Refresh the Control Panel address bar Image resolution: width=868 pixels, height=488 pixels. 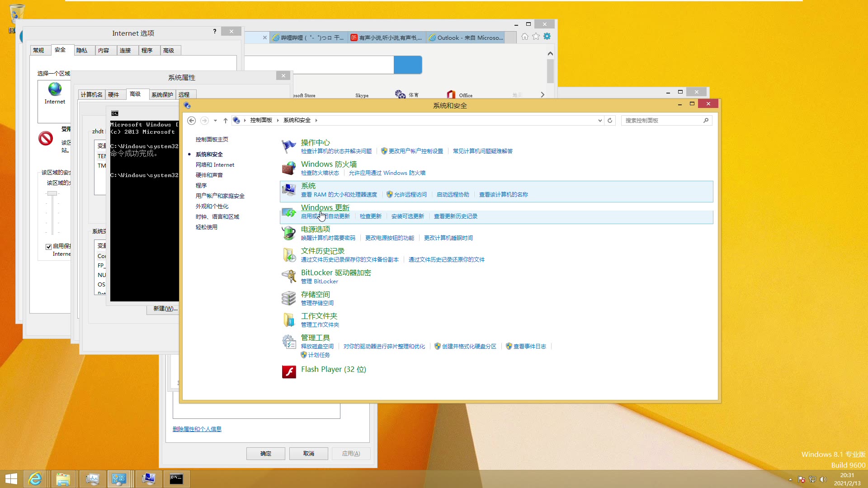pos(610,120)
